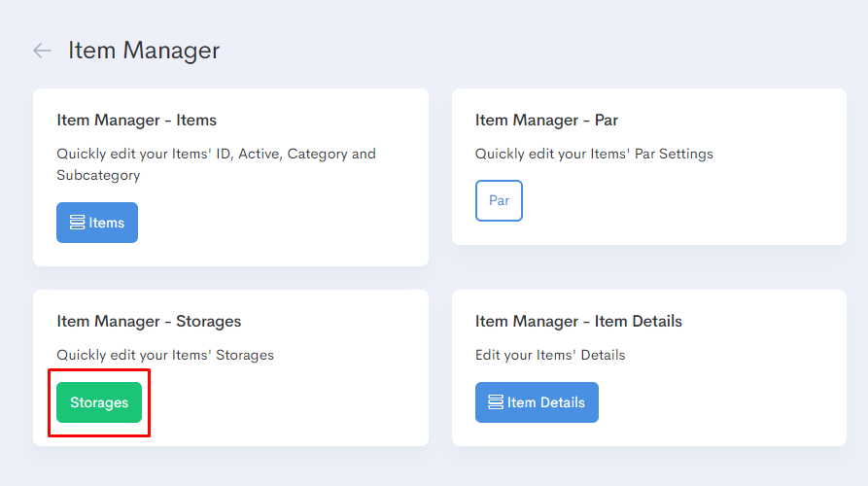Click the "Quickly edit your Items' Storages" text
The width and height of the screenshot is (868, 486).
pyautogui.click(x=165, y=355)
